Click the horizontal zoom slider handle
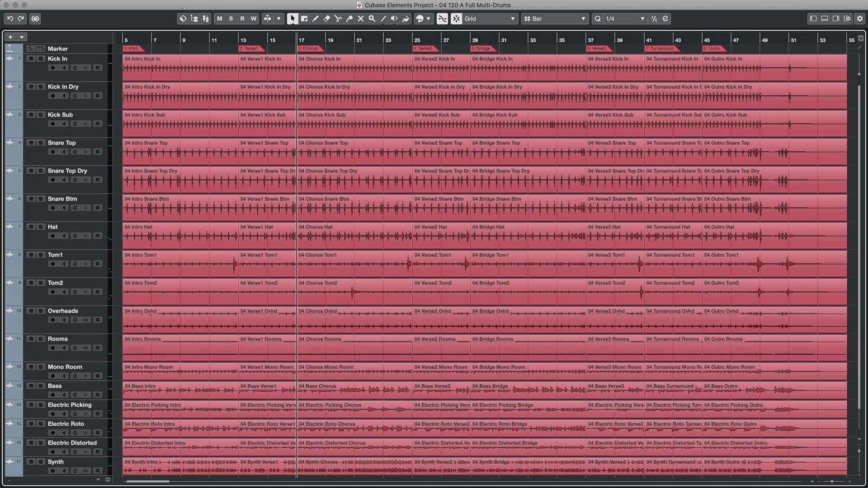Viewport: 868px width, 488px height. tap(832, 481)
